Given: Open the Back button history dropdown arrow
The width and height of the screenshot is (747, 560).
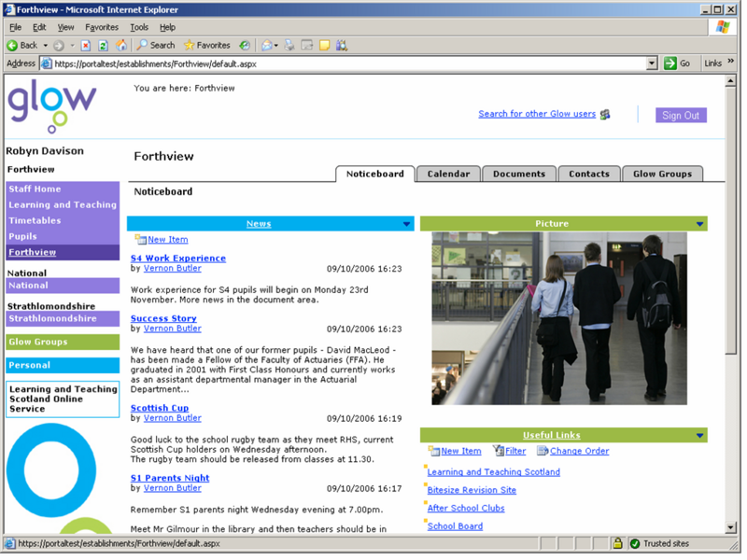Looking at the screenshot, I should [x=46, y=46].
